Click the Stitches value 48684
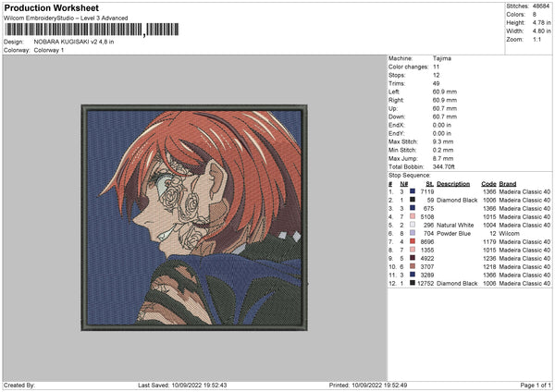Image resolution: width=555 pixels, height=392 pixels. (x=541, y=6)
